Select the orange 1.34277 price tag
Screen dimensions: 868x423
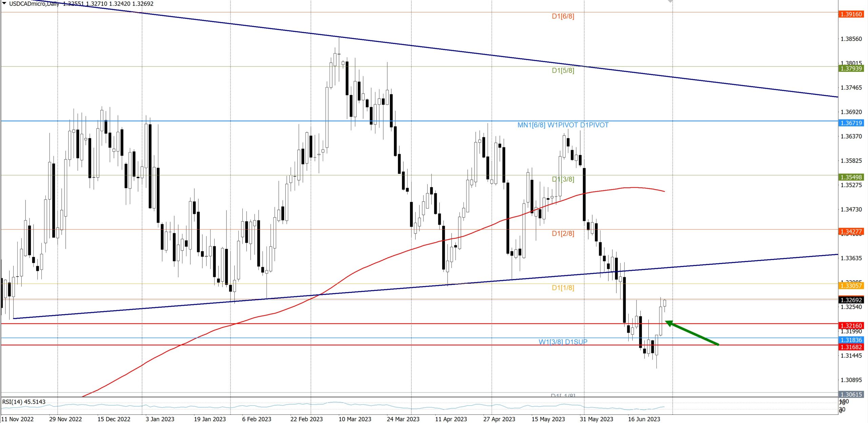pos(851,231)
